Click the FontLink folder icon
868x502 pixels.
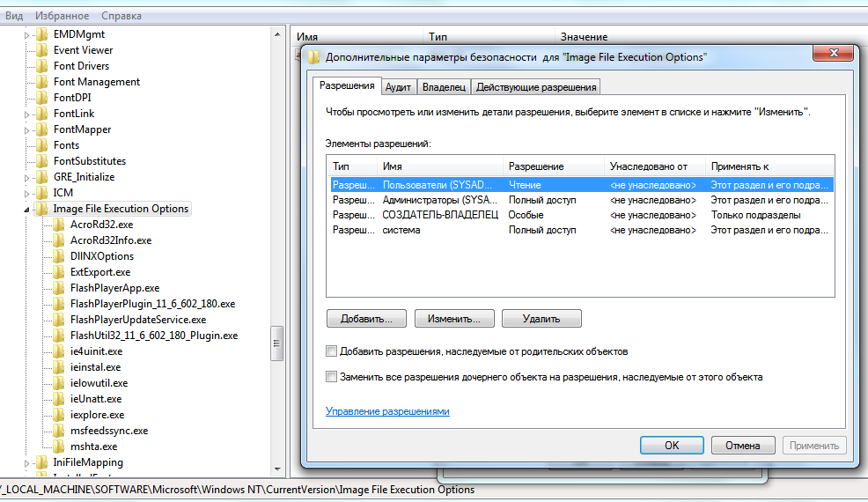tap(42, 114)
